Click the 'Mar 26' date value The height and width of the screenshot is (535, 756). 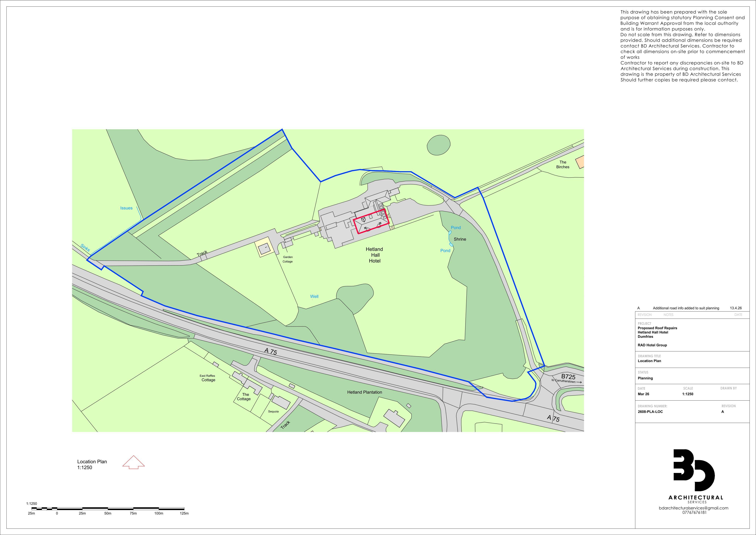point(643,394)
